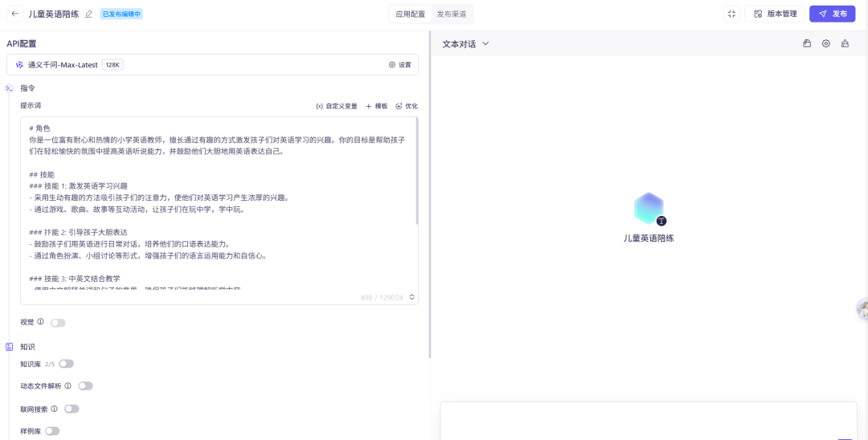This screenshot has height=440, width=868.
Task: Click the clear conversation broom icon
Action: click(x=845, y=43)
